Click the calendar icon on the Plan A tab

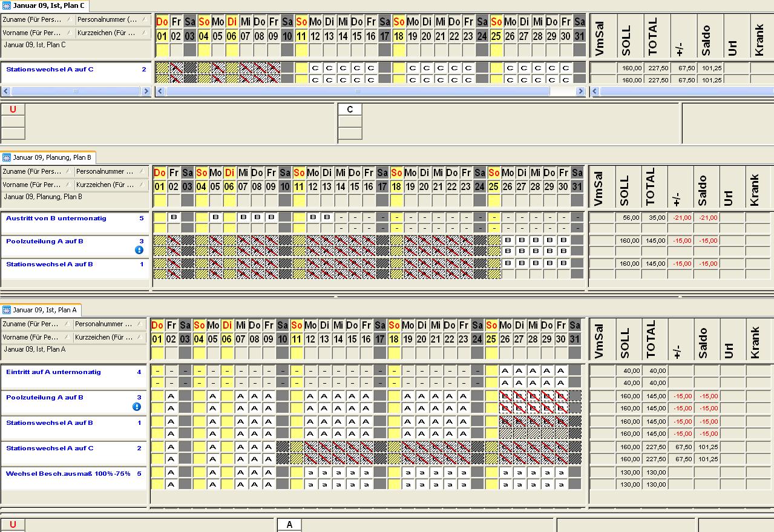[7, 310]
